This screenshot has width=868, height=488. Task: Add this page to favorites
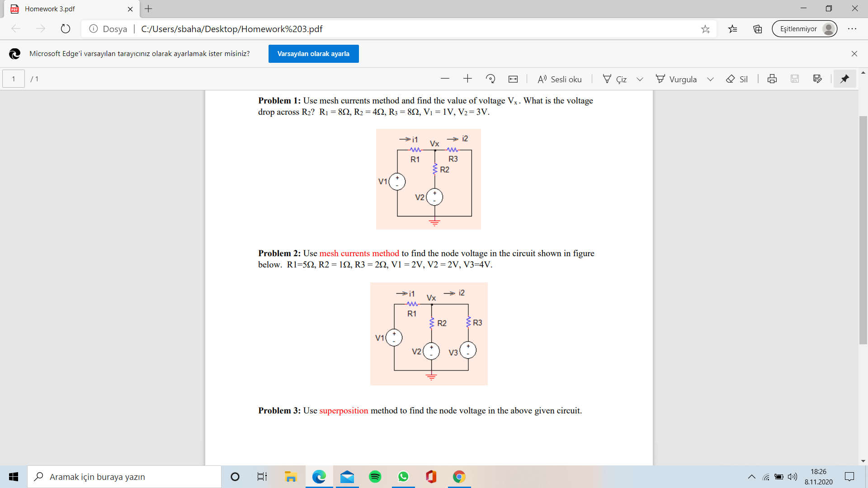[705, 29]
